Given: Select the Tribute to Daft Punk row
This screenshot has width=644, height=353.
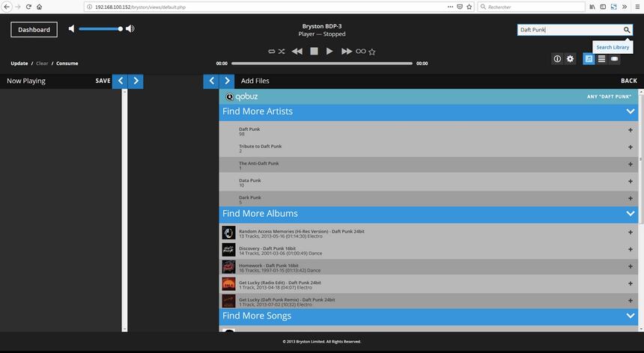Looking at the screenshot, I should point(428,148).
